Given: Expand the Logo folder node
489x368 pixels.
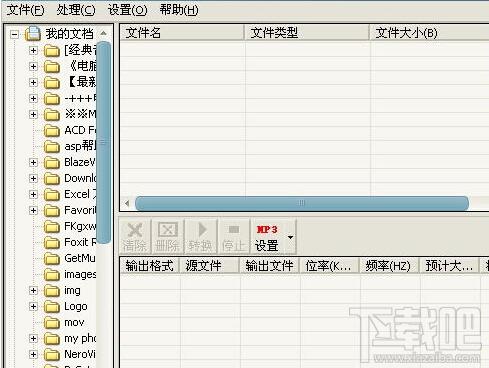Looking at the screenshot, I should point(33,306).
